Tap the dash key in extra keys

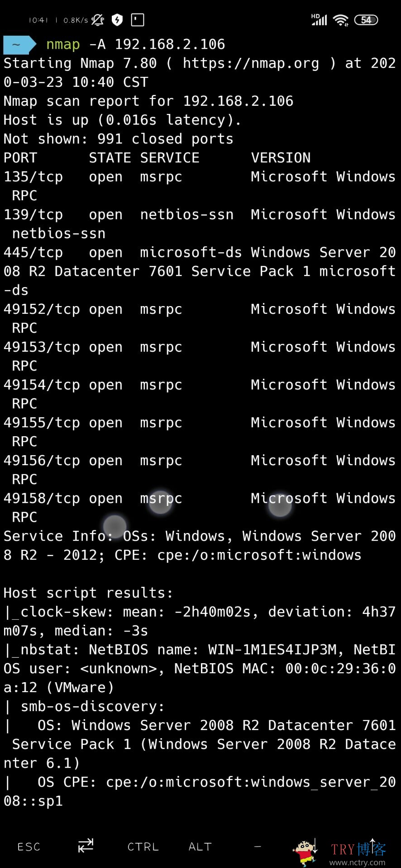pos(258,846)
